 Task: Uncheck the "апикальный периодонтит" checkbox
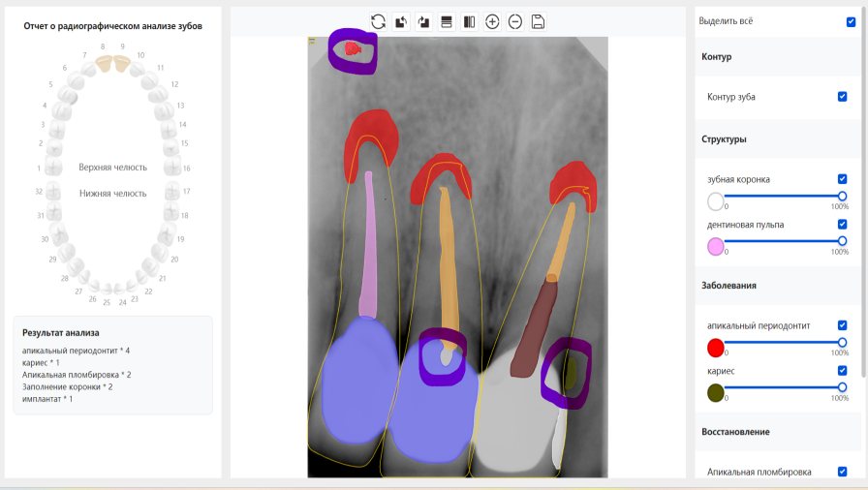coord(842,325)
